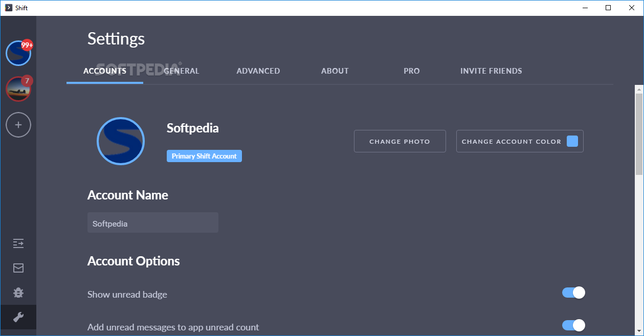Open the Pro tab
The height and width of the screenshot is (336, 644).
tap(412, 71)
